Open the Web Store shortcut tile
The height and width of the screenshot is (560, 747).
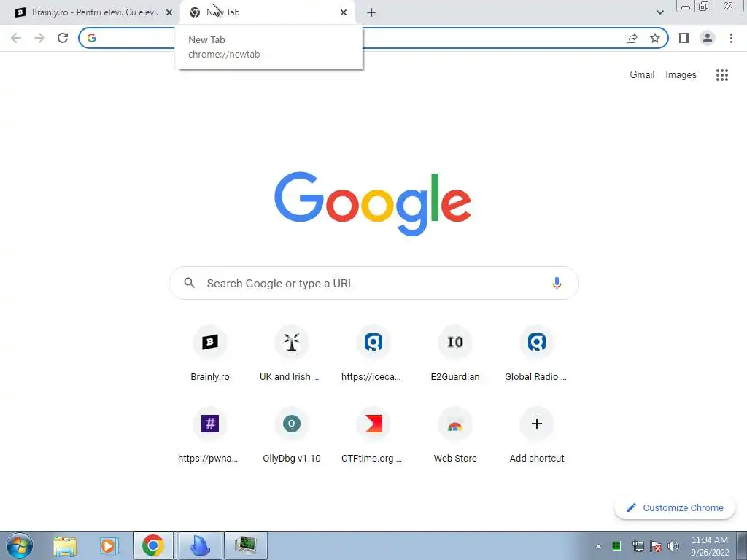pos(455,436)
